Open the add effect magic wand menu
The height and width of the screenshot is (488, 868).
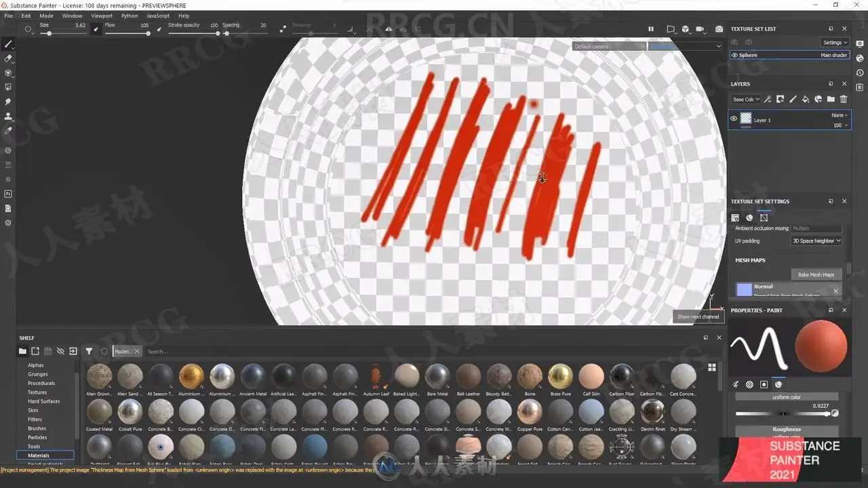[x=768, y=99]
